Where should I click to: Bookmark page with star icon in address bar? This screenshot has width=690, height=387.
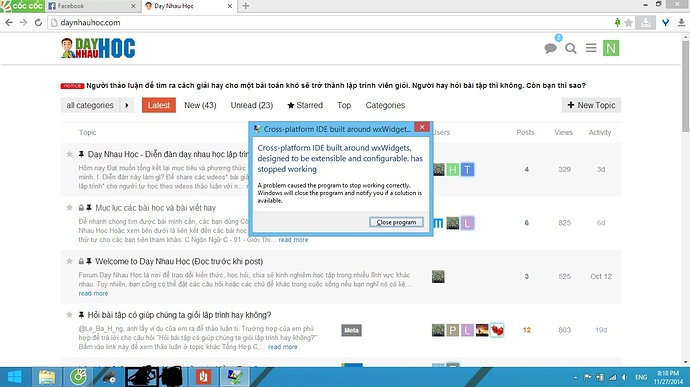pos(629,22)
